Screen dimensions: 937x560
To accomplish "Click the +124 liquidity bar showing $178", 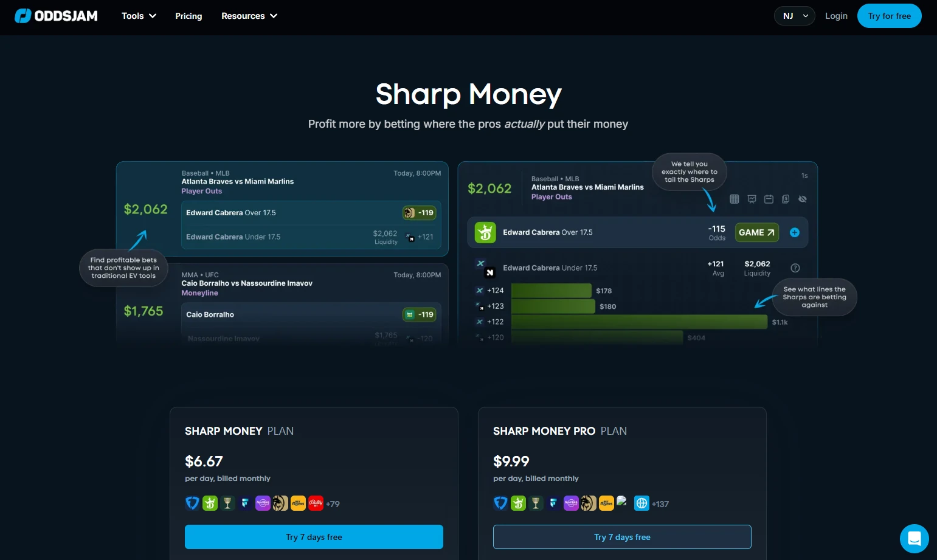I will click(551, 291).
